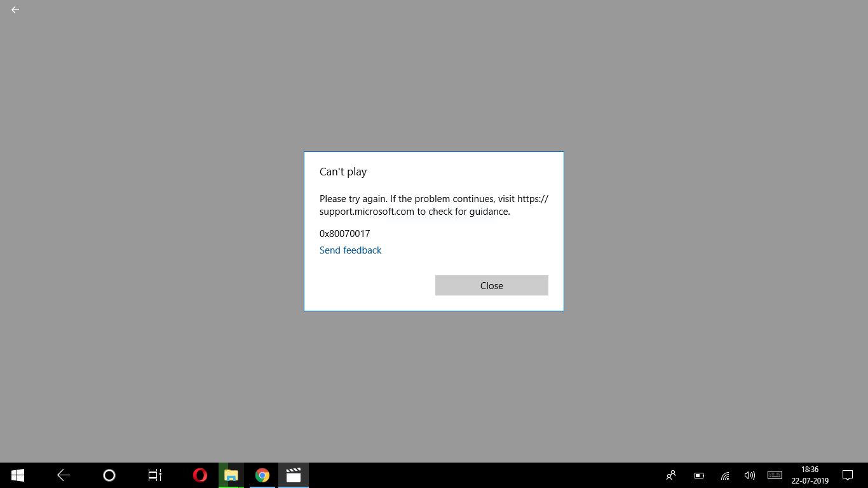Screen dimensions: 868x488
Task: Click the Can't play dialog title
Action: pyautogui.click(x=343, y=172)
